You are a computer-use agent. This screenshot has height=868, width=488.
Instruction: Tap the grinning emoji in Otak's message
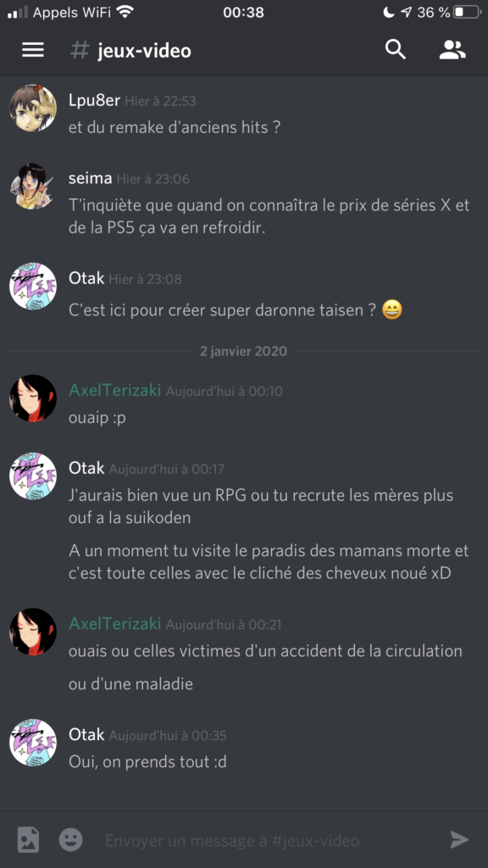click(392, 310)
